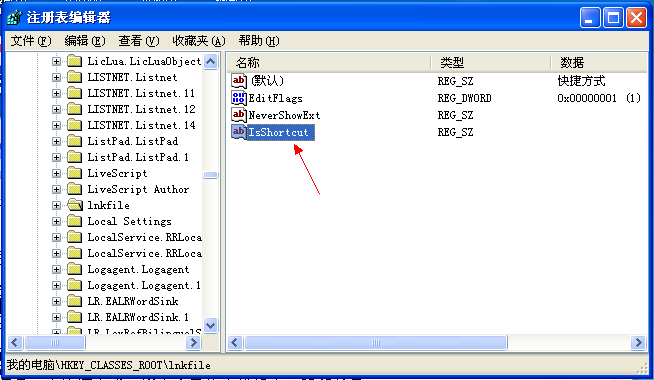This screenshot has height=380, width=654.
Task: Select the LiveScript Author tree item
Action: pos(138,189)
